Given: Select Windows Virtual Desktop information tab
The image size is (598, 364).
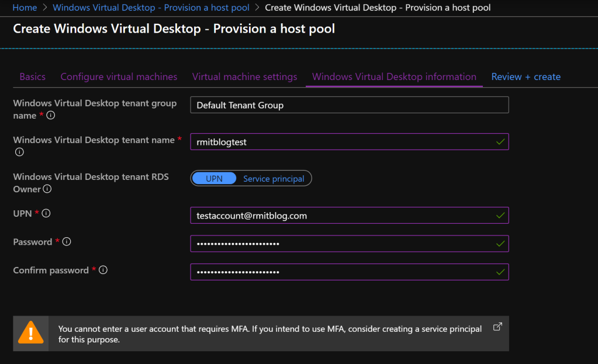Looking at the screenshot, I should coord(394,77).
